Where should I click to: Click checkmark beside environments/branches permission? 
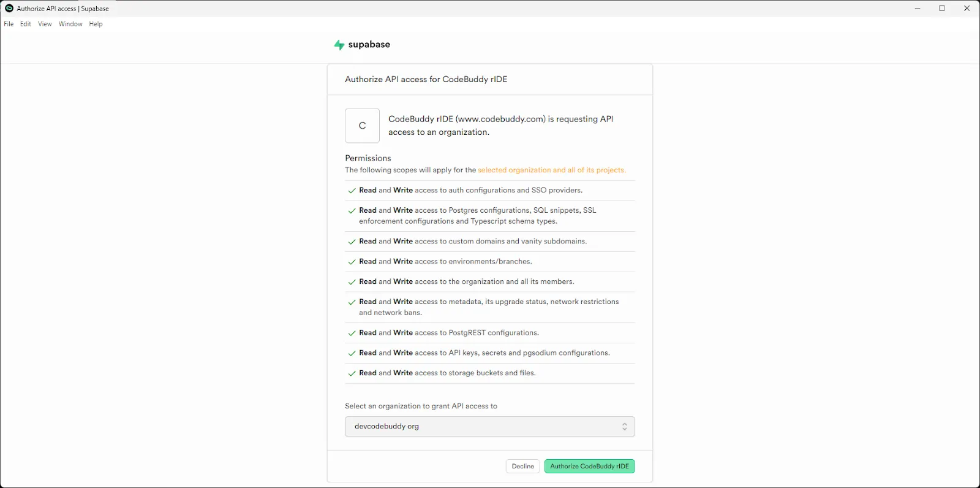tap(352, 262)
